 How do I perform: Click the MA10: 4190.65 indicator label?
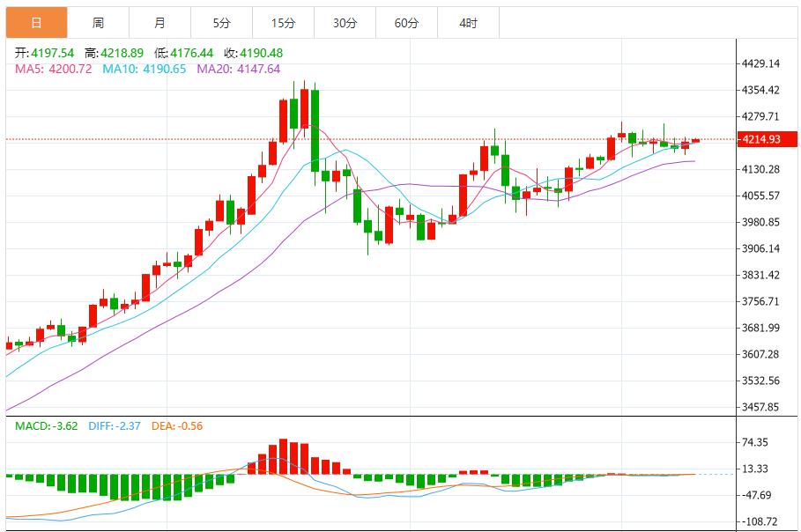coord(145,69)
